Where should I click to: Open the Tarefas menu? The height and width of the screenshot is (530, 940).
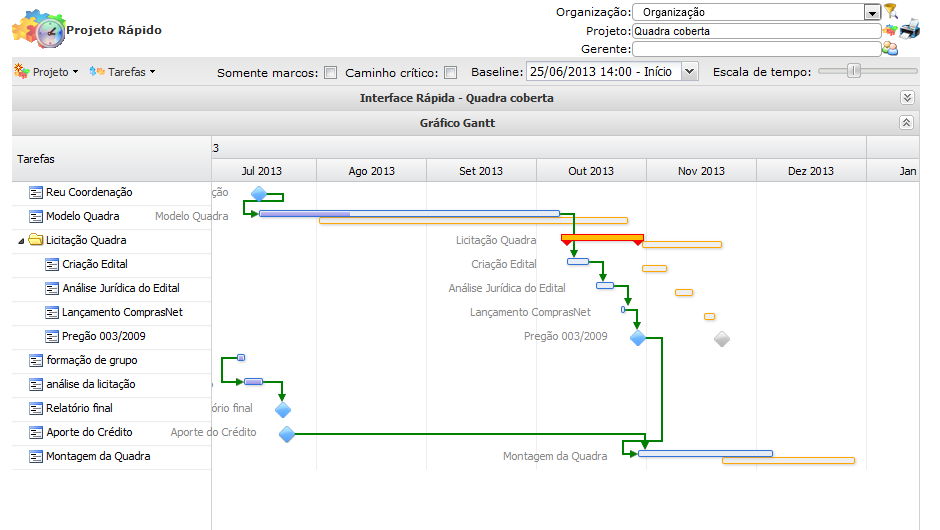(x=122, y=72)
